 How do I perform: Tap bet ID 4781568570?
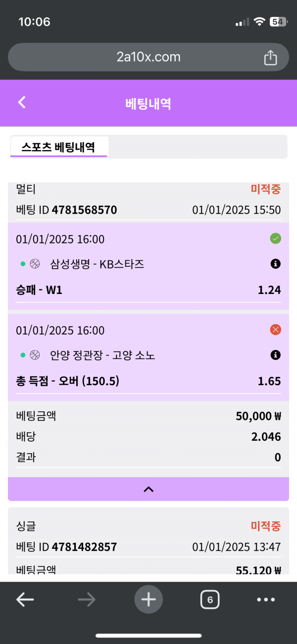pyautogui.click(x=84, y=210)
